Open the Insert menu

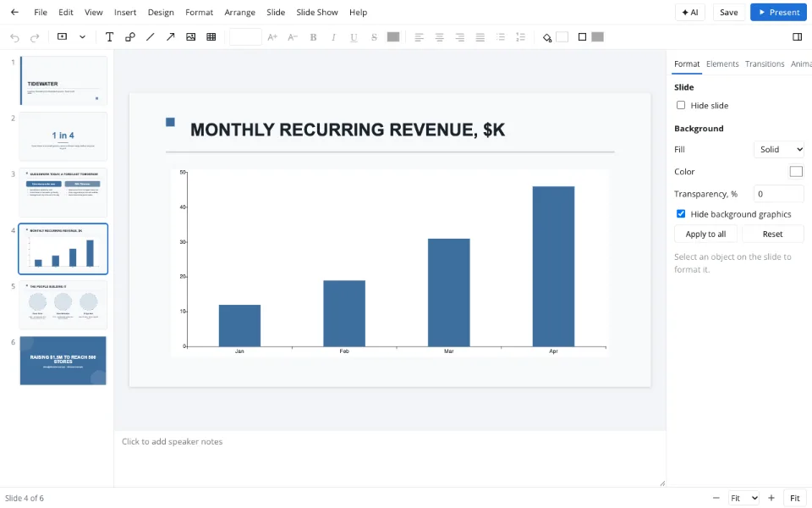point(125,12)
